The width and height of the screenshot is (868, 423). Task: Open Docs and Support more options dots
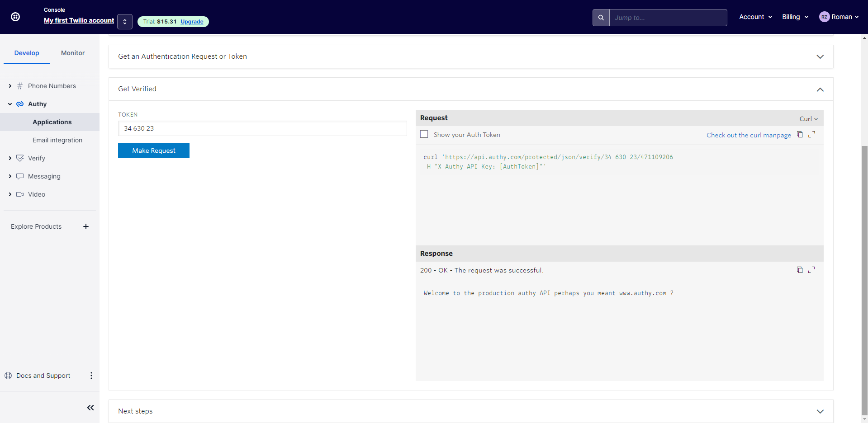click(x=91, y=376)
